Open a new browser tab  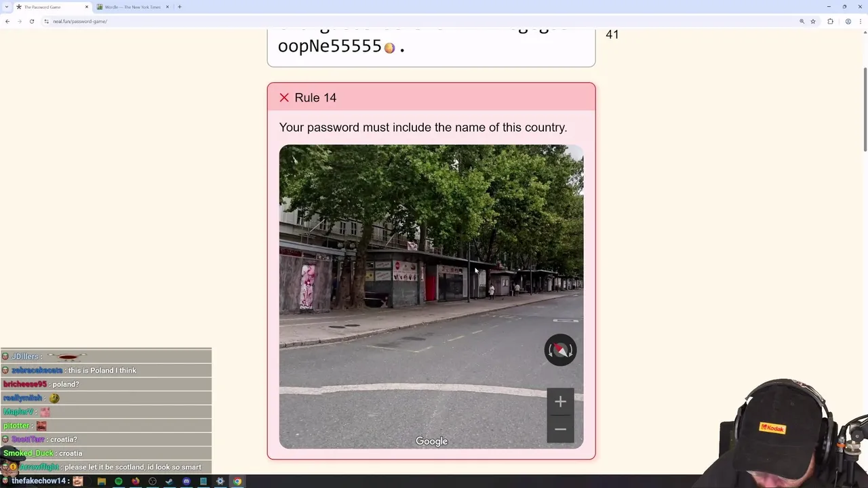point(179,7)
